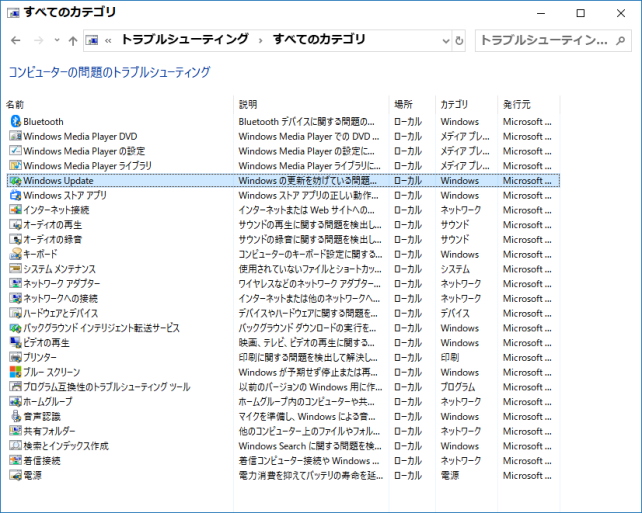Click the 着信接続 icon
The image size is (642, 513).
[16, 460]
